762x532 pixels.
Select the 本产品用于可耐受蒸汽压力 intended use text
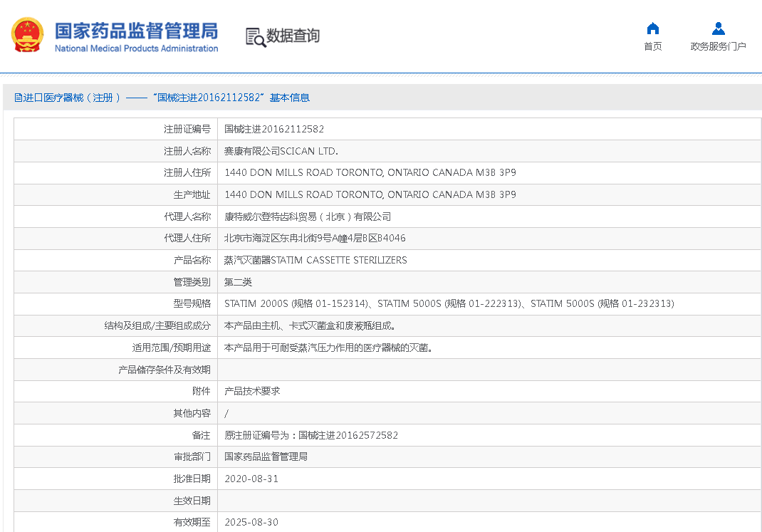click(x=328, y=348)
